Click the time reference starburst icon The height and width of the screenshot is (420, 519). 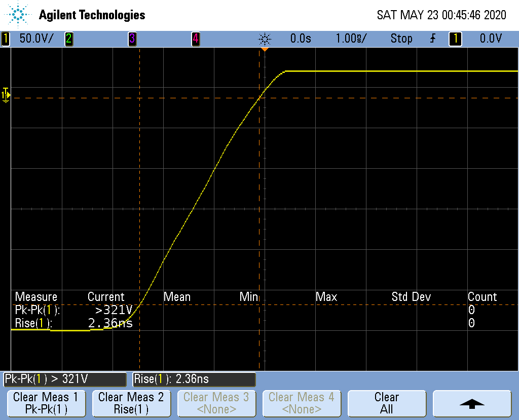[x=265, y=39]
